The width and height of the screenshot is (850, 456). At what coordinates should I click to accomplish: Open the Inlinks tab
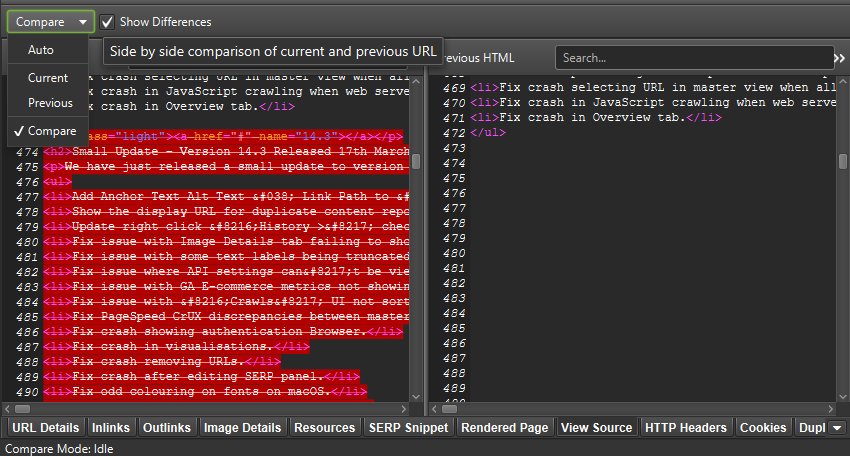(111, 428)
